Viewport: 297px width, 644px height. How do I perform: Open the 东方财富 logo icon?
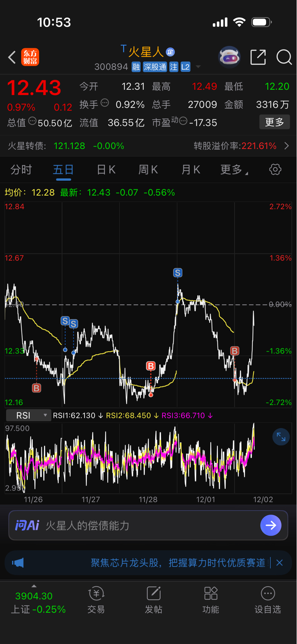click(30, 57)
